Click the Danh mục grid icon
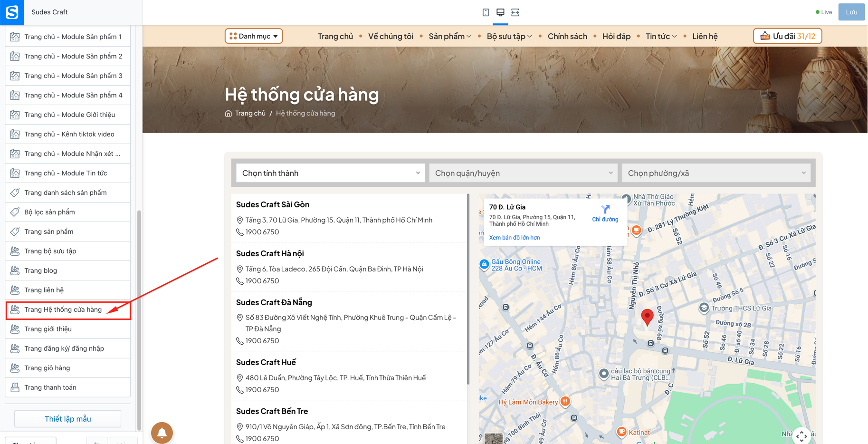Viewport: 868px width, 444px height. (233, 36)
